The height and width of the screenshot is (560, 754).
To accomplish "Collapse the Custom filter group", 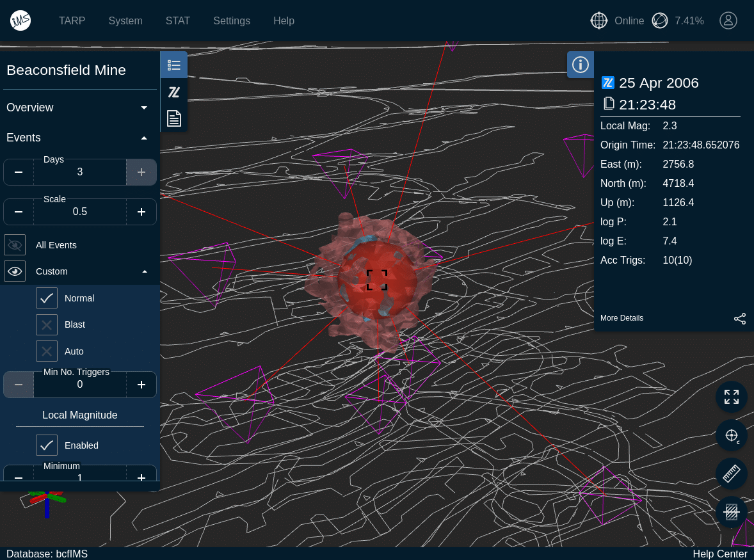I will [144, 271].
